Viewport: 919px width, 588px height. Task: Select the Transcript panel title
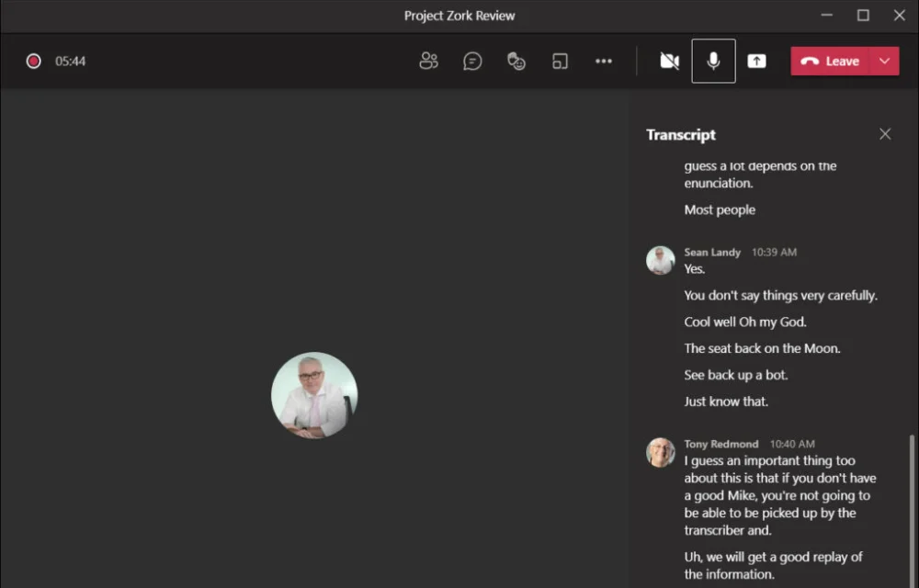680,134
